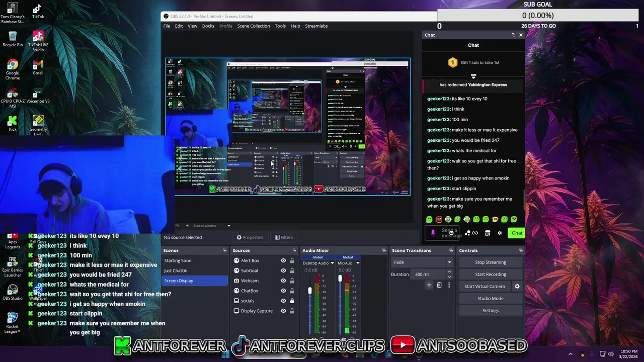The height and width of the screenshot is (362, 644).
Task: Unlock the socials source
Action: tap(292, 301)
